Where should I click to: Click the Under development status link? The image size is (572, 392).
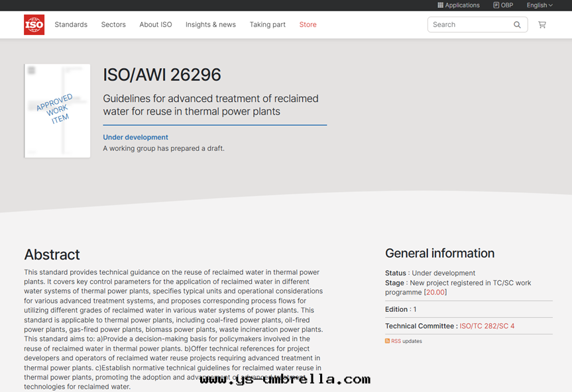click(135, 137)
